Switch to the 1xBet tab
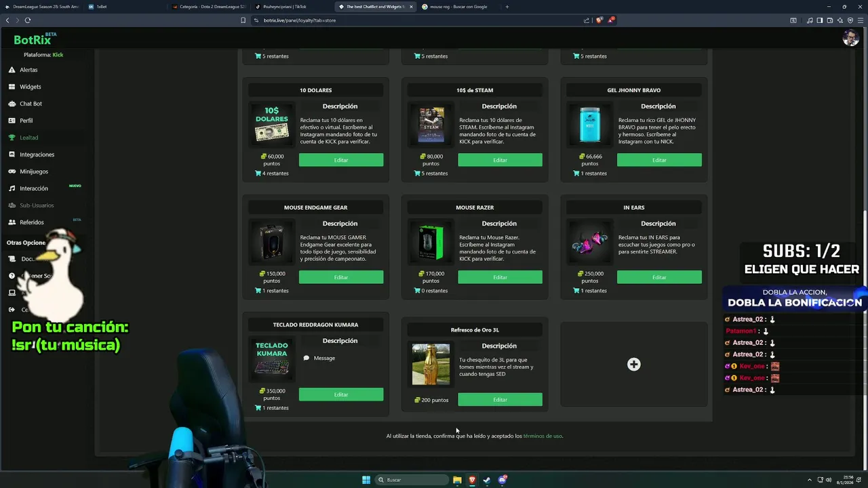Viewport: 868px width, 488px height. pos(125,7)
